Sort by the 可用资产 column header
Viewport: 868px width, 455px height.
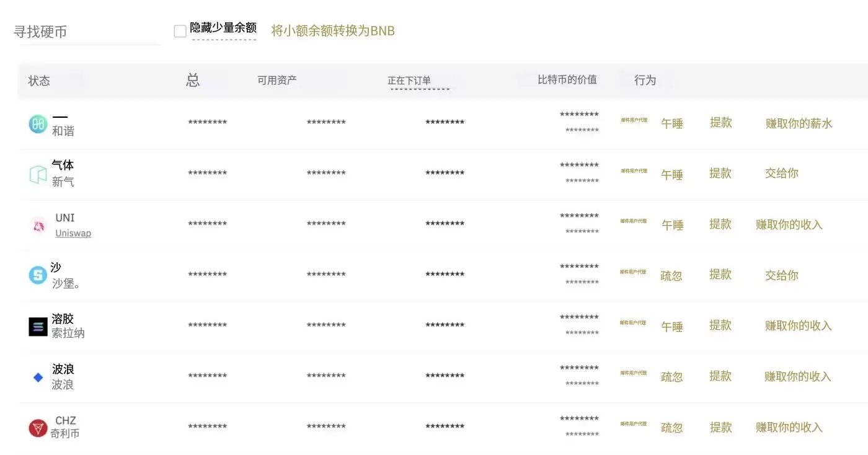click(x=277, y=80)
